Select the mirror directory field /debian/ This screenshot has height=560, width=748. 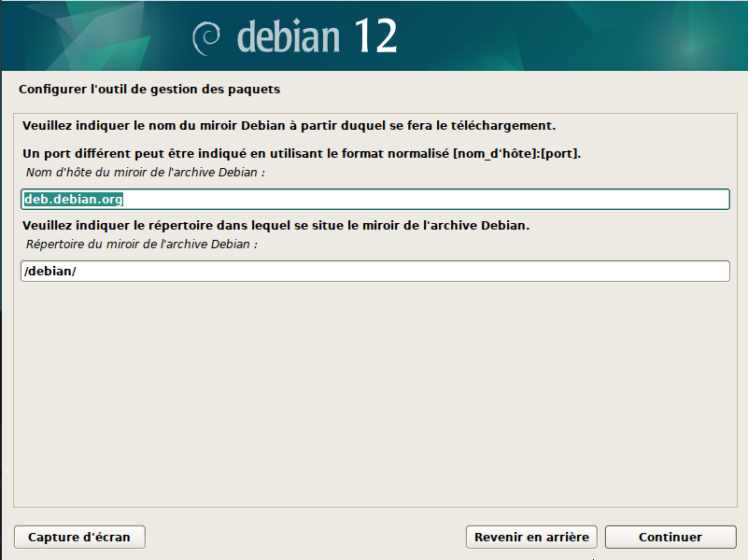[x=375, y=272]
